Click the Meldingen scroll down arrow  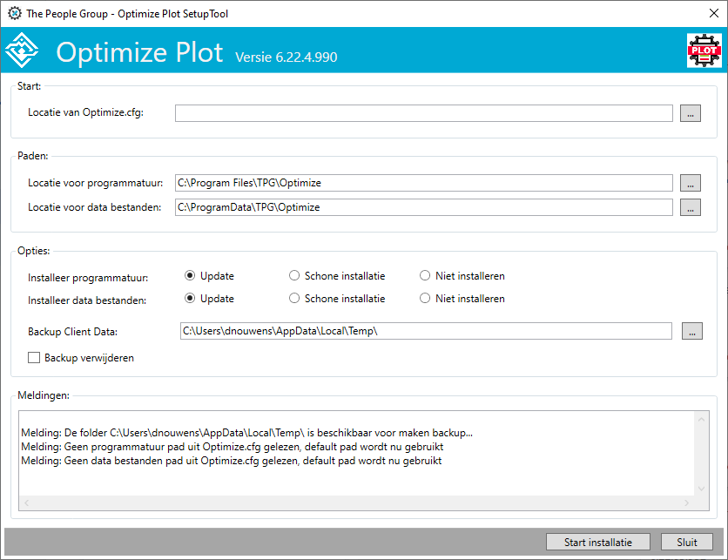click(x=701, y=489)
